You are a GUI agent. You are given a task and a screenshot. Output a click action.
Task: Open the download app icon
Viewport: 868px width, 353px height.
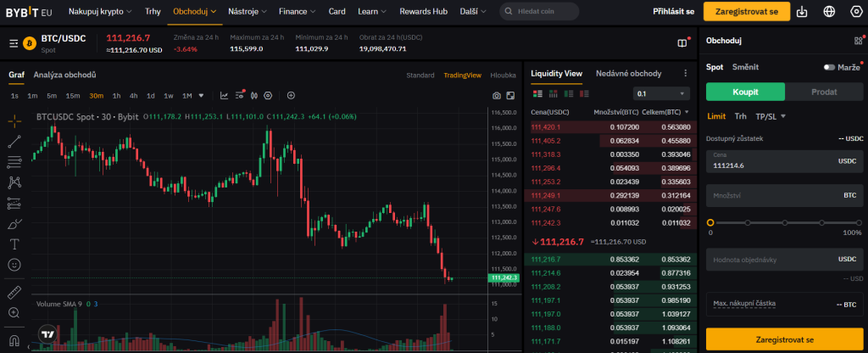pos(802,11)
